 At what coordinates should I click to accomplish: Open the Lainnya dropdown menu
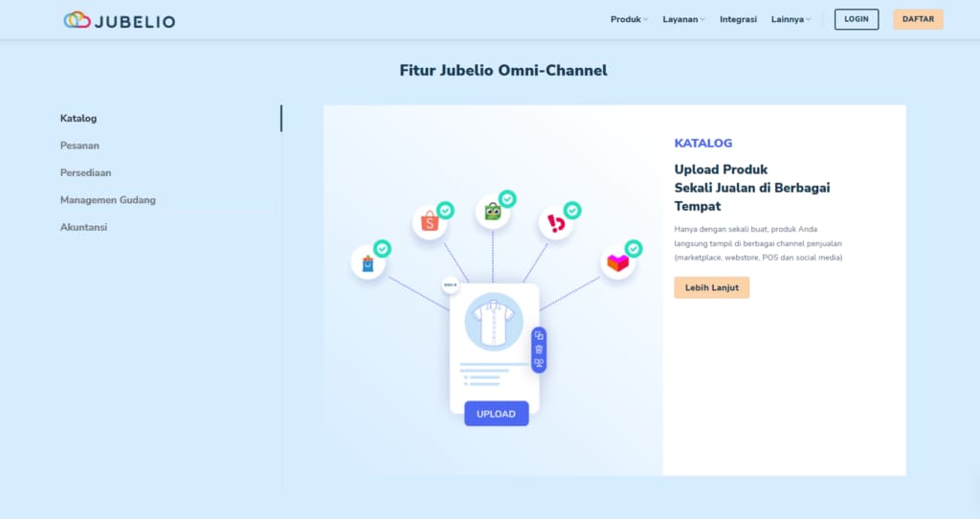(791, 19)
